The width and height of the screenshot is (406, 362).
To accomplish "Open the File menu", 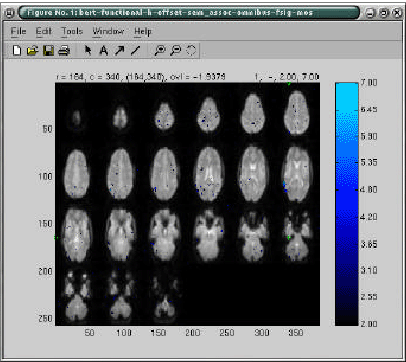I will (18, 31).
